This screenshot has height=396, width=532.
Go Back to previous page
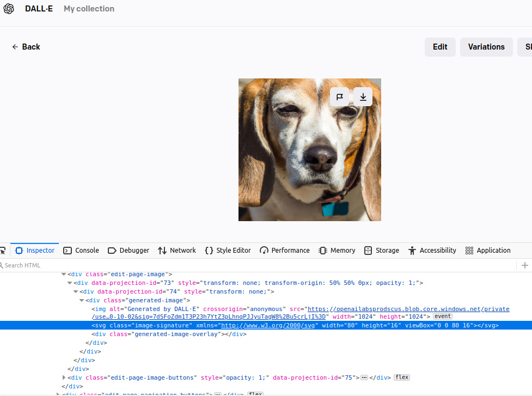coord(26,47)
